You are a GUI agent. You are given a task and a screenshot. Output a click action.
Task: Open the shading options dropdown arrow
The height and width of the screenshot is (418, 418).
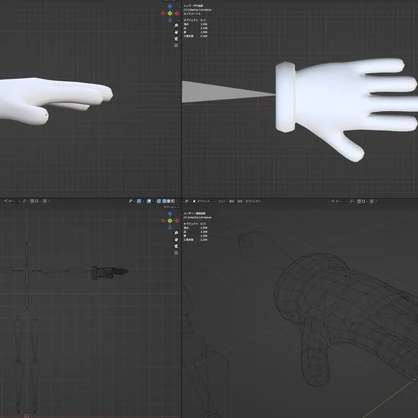(177, 201)
